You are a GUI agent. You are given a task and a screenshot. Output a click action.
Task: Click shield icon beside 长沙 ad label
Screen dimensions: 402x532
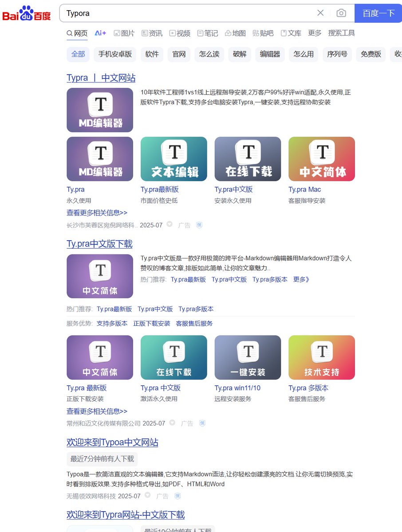click(199, 225)
